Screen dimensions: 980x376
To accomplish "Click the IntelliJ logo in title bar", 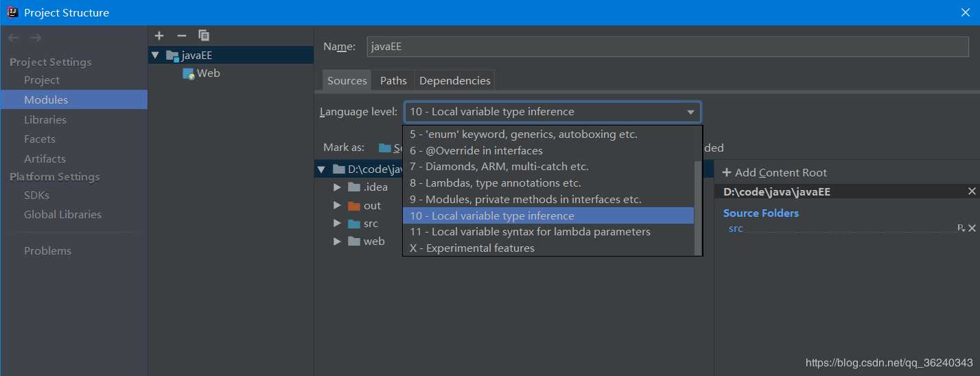I will (12, 12).
